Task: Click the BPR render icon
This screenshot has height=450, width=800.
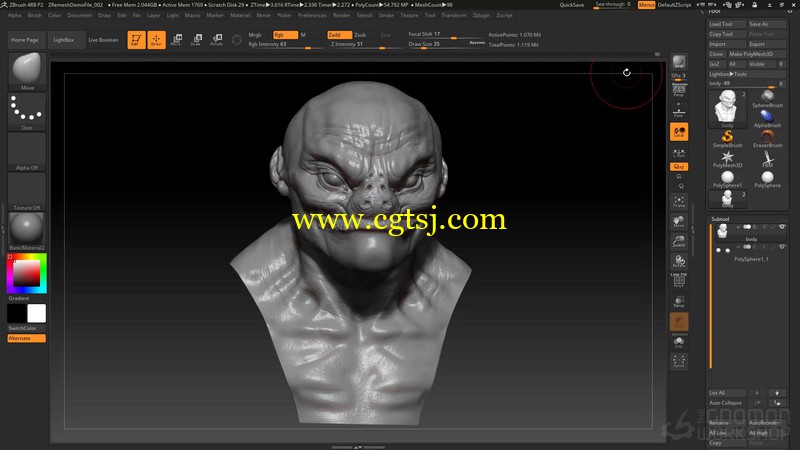Action: click(679, 62)
